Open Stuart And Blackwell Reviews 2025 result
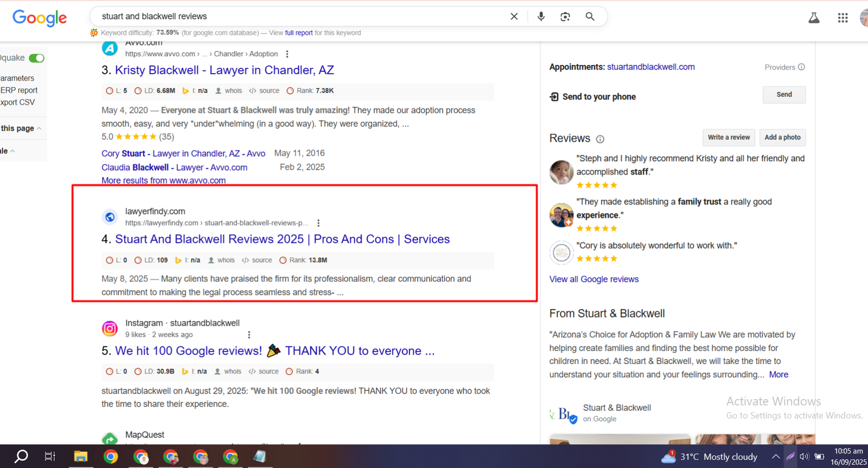 tap(282, 239)
